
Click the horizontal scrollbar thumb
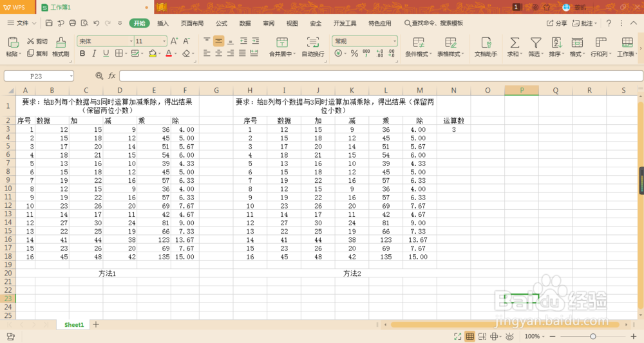click(x=505, y=324)
